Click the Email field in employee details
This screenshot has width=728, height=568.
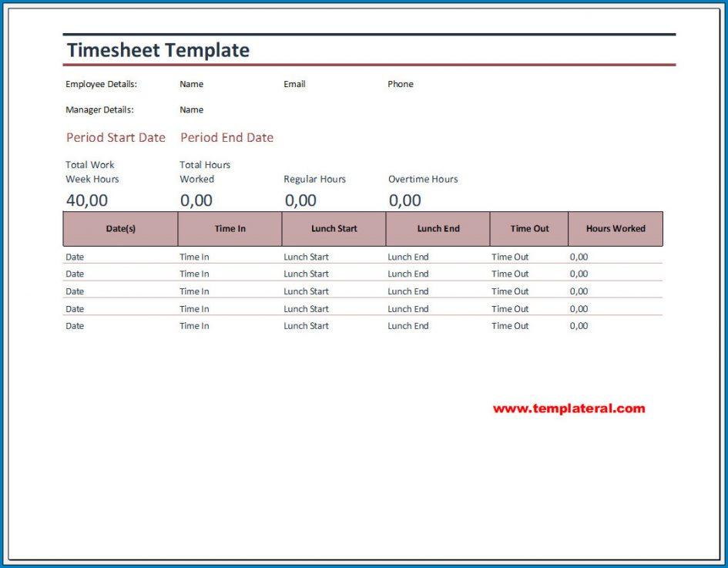click(x=294, y=84)
